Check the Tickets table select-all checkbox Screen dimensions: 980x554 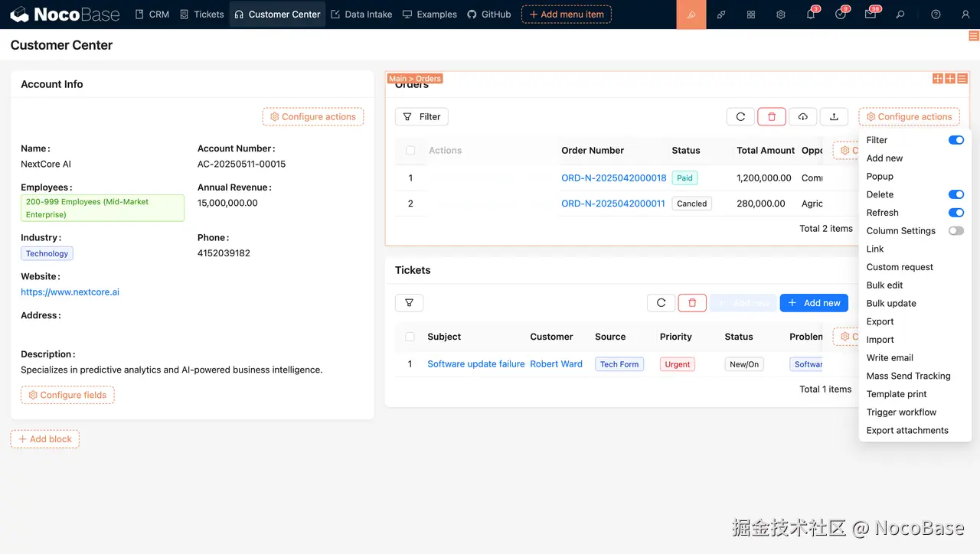point(410,337)
